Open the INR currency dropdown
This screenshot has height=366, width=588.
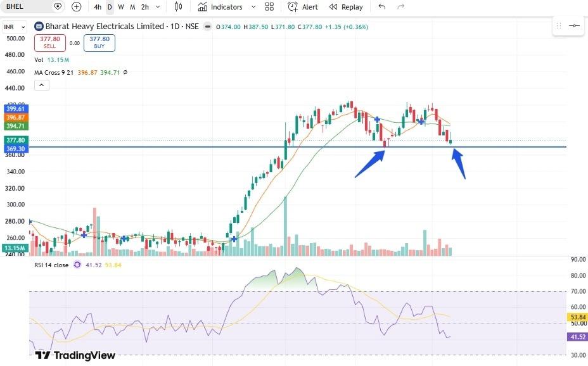[x=15, y=27]
